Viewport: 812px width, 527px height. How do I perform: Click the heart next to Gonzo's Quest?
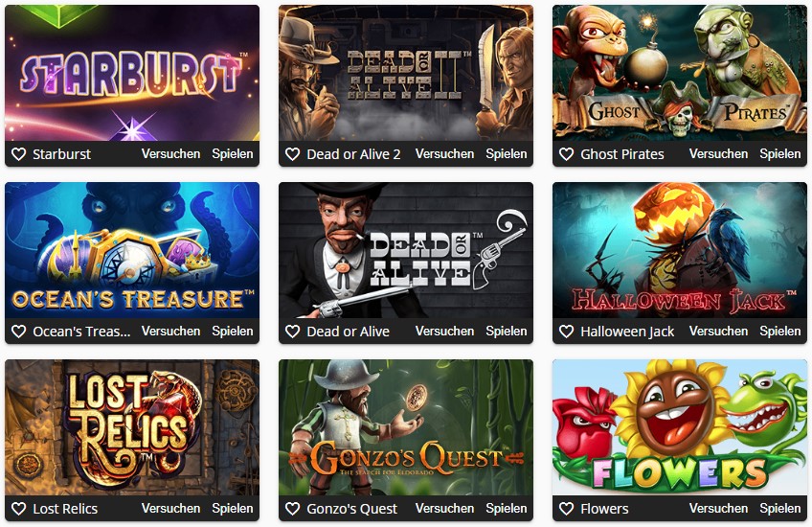point(293,509)
